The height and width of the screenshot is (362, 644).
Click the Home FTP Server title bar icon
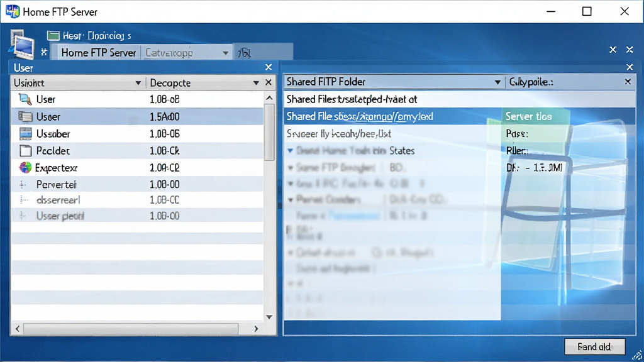(13, 11)
